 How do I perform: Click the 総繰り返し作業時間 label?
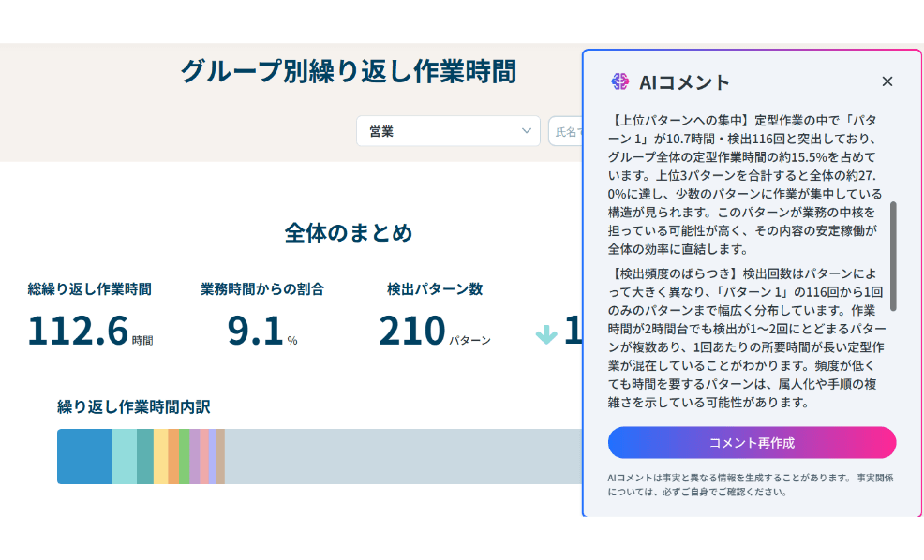[90, 289]
